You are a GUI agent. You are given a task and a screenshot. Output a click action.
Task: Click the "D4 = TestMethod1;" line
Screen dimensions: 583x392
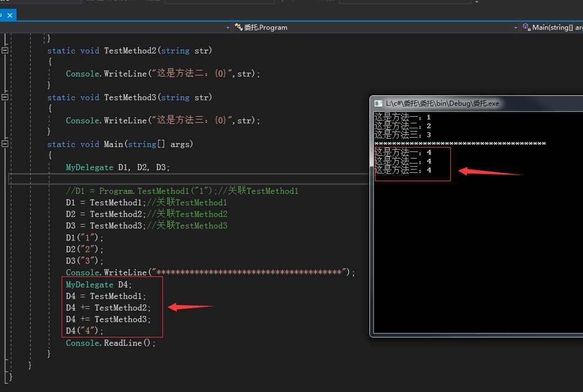click(106, 296)
